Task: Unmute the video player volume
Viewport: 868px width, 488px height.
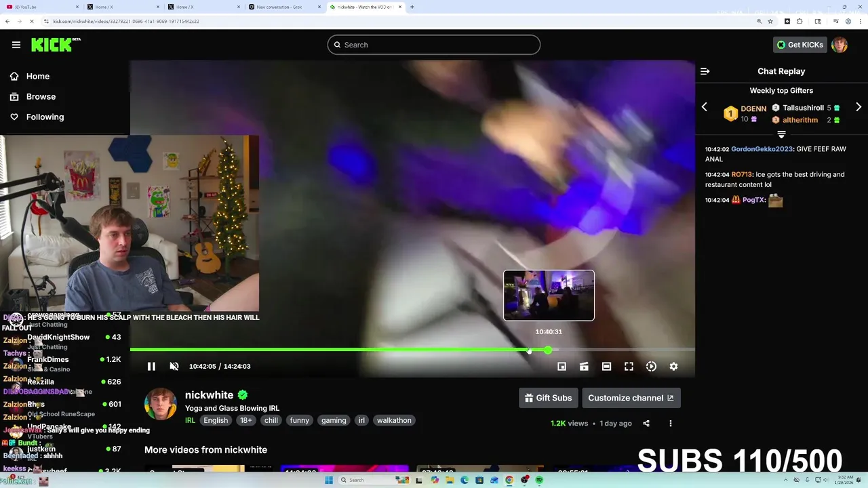Action: tap(174, 366)
